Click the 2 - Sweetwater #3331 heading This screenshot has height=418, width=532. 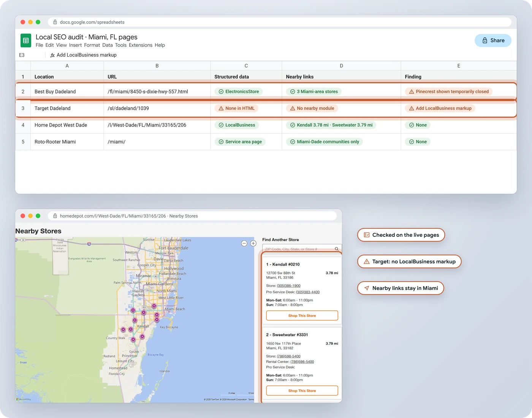(x=287, y=335)
